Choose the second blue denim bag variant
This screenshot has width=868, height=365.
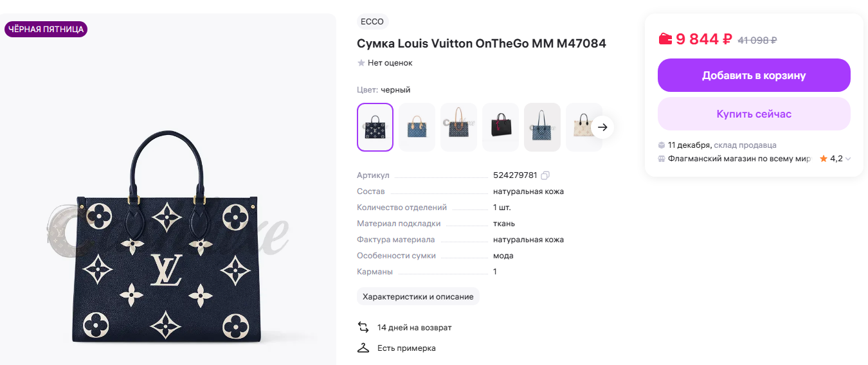click(x=458, y=127)
